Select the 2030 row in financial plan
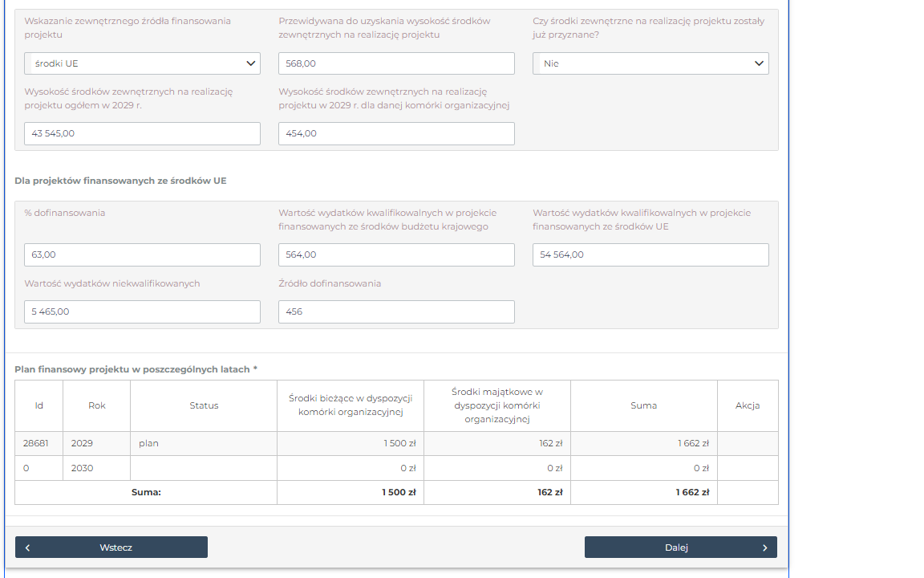The image size is (924, 578). [204, 468]
